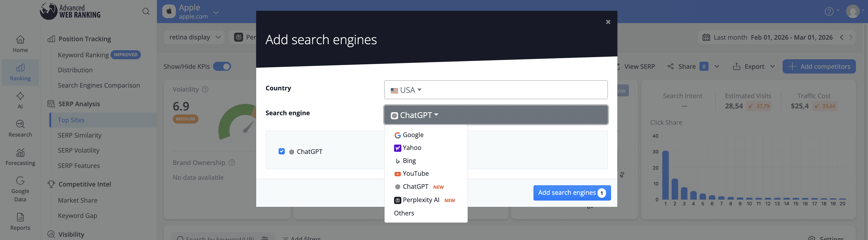Switch to the SERP Similarity page
The height and width of the screenshot is (240, 868).
(80, 135)
